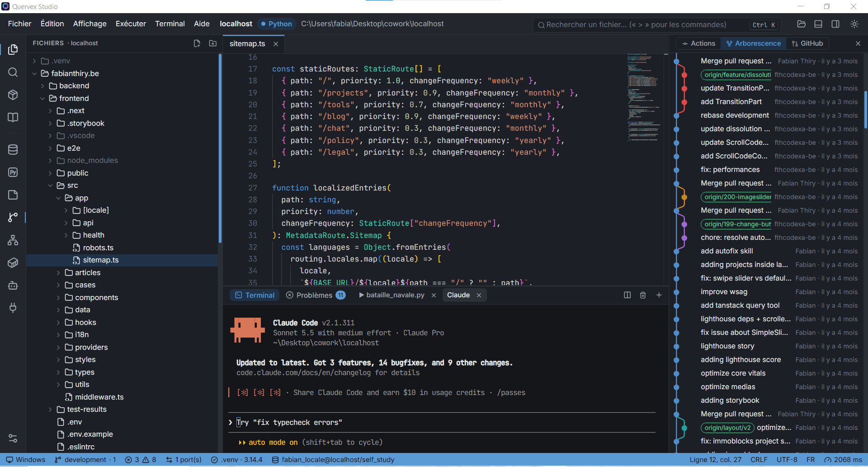The image size is (868, 467).
Task: Click the file search input field
Action: [657, 25]
